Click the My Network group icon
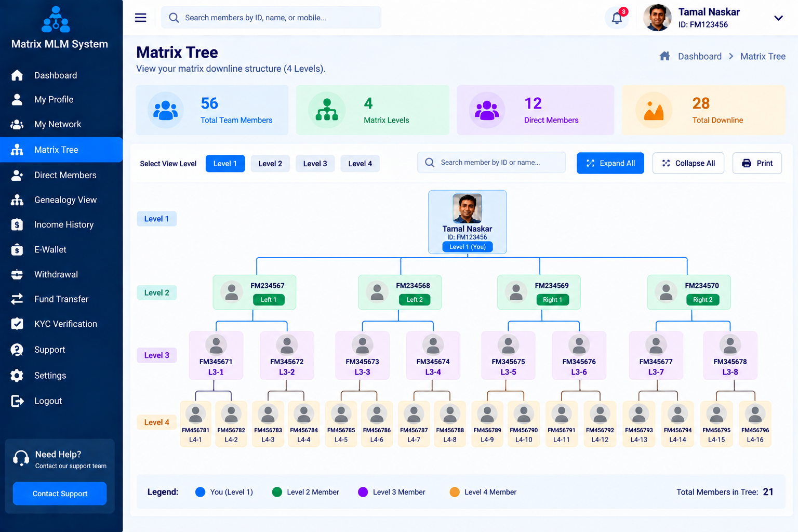The width and height of the screenshot is (798, 532). (x=17, y=124)
